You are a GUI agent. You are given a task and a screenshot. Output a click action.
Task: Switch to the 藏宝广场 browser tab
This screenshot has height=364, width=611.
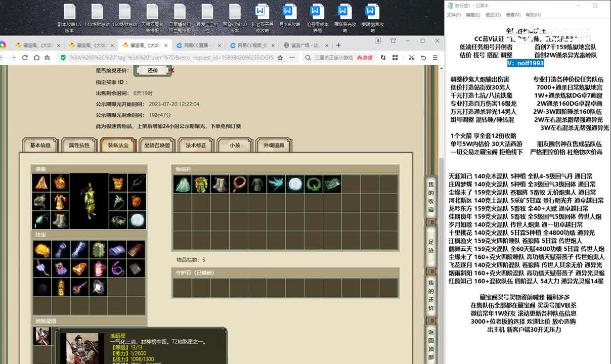pyautogui.click(x=305, y=45)
